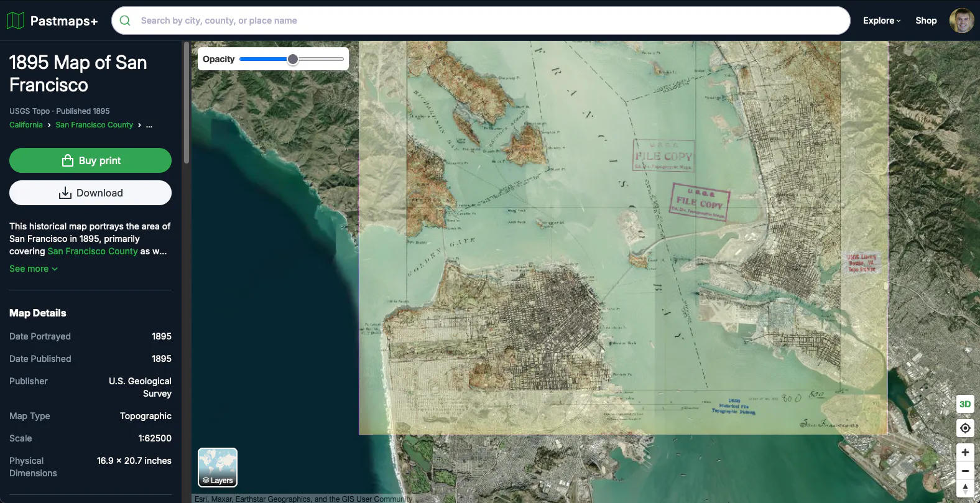Viewport: 980px width, 503px height.
Task: Click the 1895 Map of San Francisco title
Action: coord(78,73)
